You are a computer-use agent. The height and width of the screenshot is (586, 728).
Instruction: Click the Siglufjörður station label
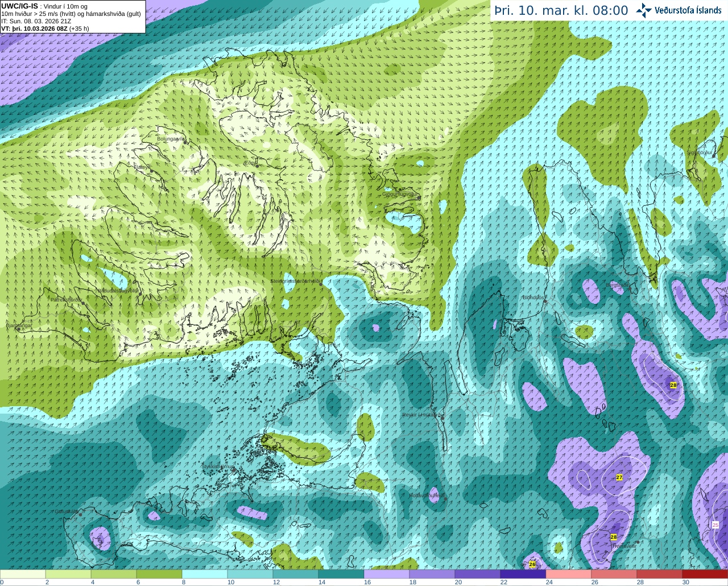(x=700, y=152)
